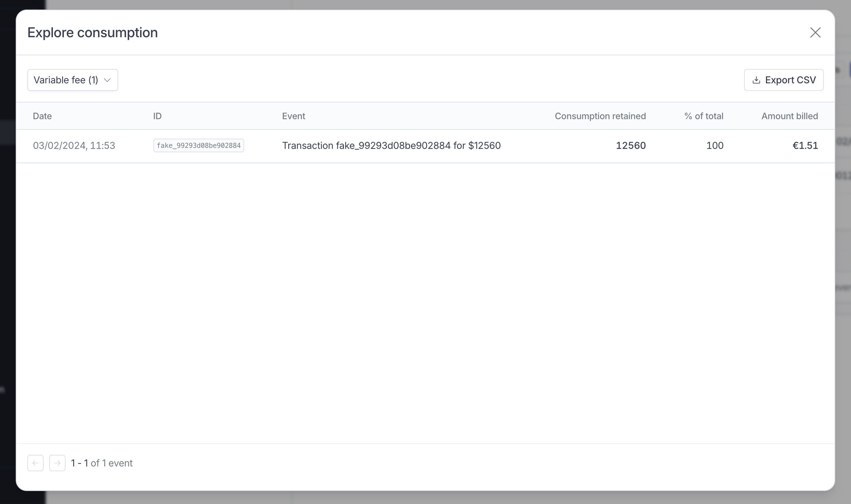Click the ID column header
The image size is (851, 504).
click(157, 116)
